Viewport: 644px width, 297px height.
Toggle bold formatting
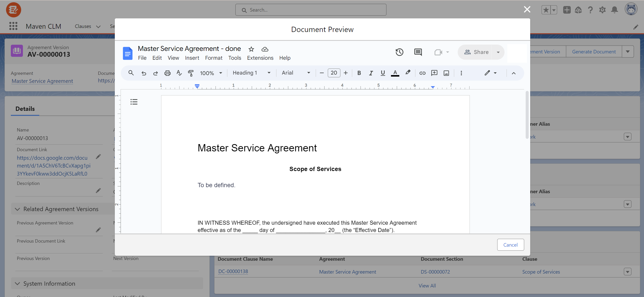[x=359, y=73]
